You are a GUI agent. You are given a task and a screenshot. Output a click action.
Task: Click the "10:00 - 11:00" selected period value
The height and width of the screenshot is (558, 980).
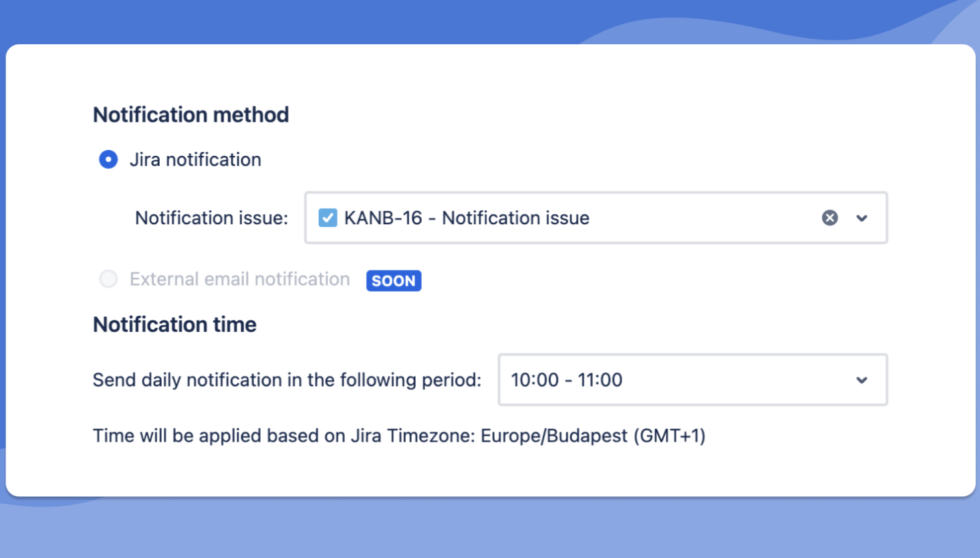click(566, 380)
